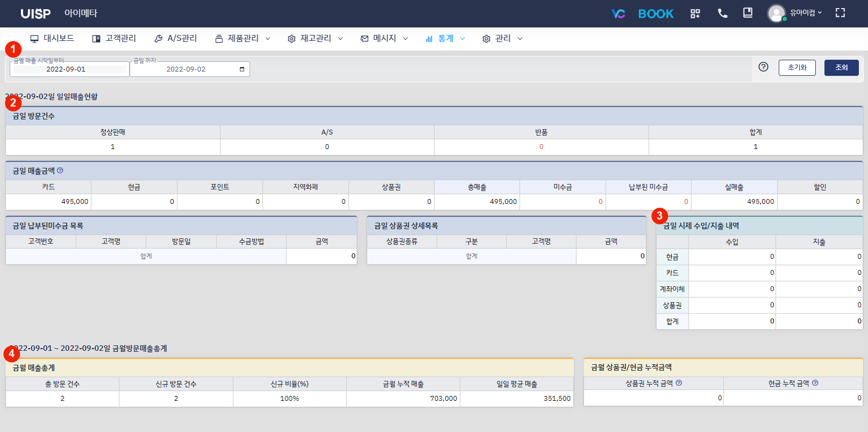Click the 일일 평균 매출 value 351,500
This screenshot has height=432, width=868.
pos(557,399)
